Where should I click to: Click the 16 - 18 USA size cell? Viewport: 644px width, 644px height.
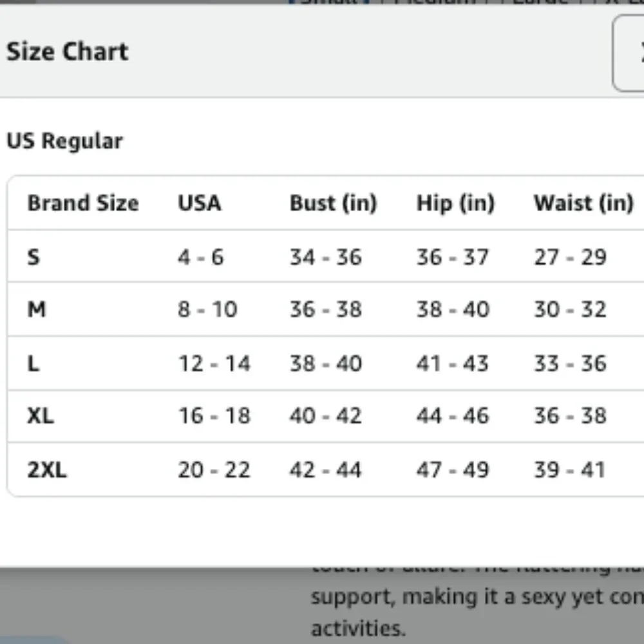point(214,415)
